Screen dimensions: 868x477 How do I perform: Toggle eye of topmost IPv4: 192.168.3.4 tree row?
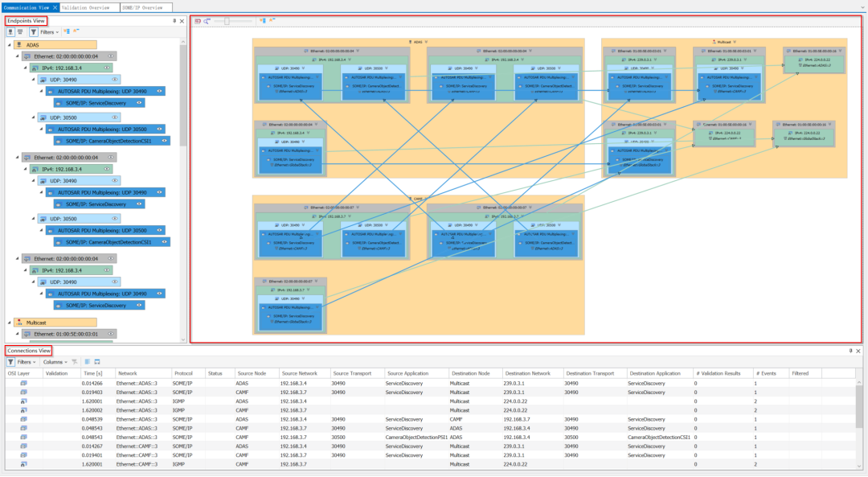[107, 68]
